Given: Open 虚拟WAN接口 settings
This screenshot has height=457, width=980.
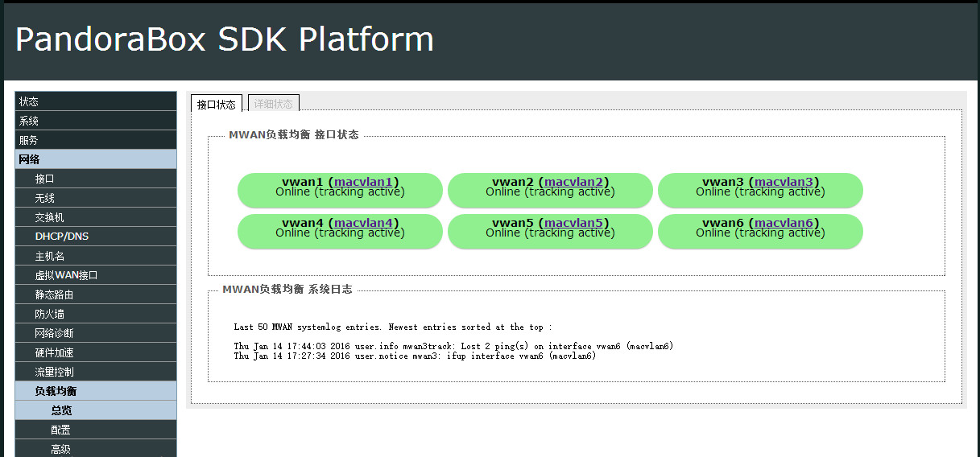Looking at the screenshot, I should pos(96,275).
